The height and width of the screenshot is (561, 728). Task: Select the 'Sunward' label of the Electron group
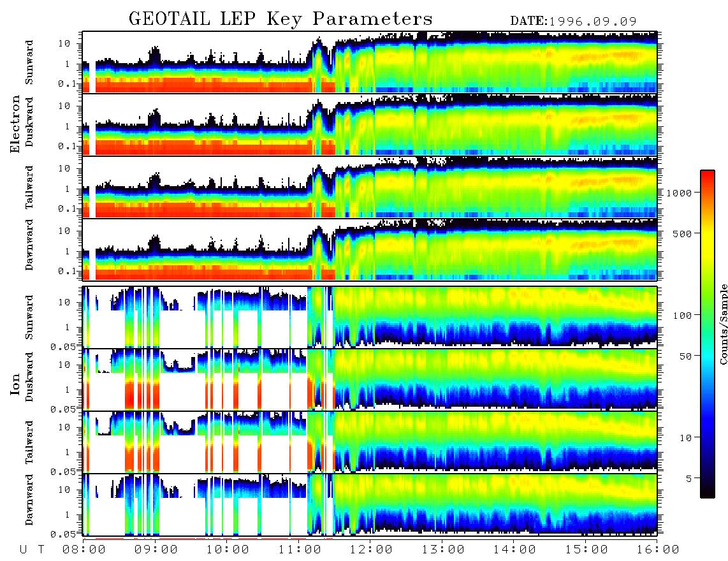(x=29, y=62)
